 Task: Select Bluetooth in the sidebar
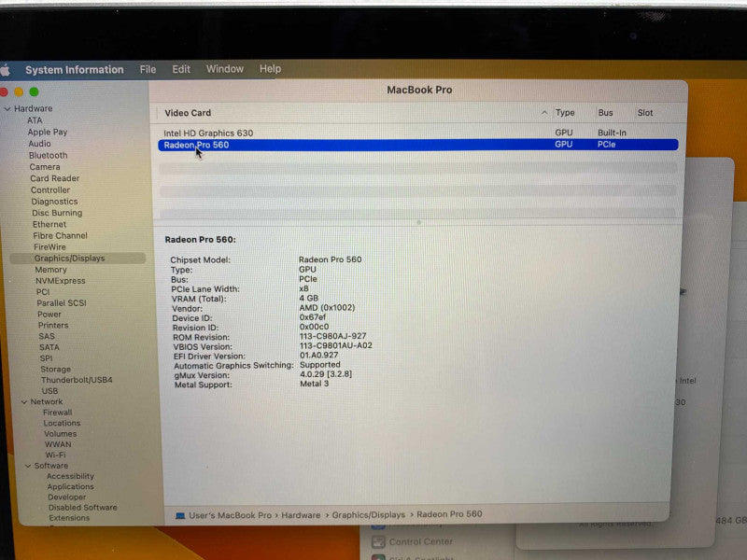pos(49,155)
